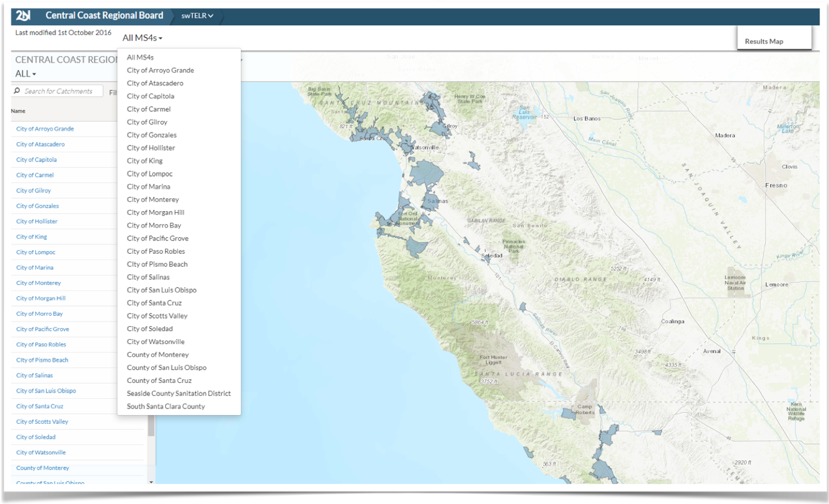Open City of Hollister in name list

37,222
